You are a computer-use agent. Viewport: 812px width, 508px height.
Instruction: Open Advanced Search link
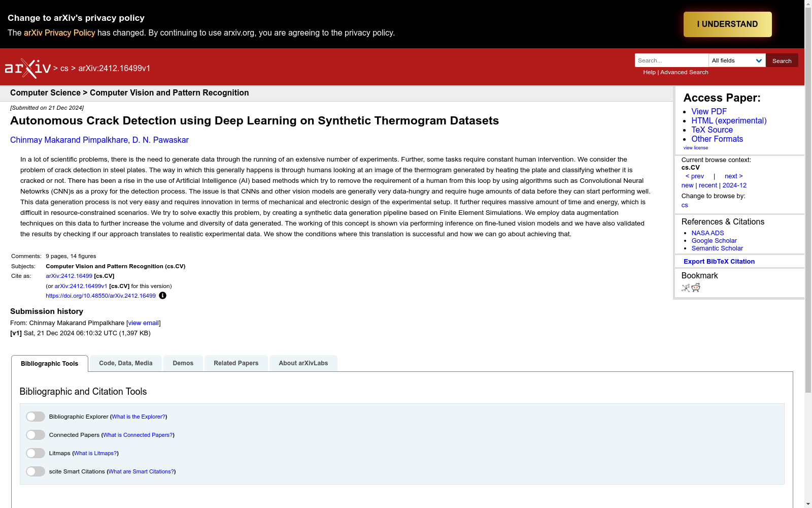point(684,72)
